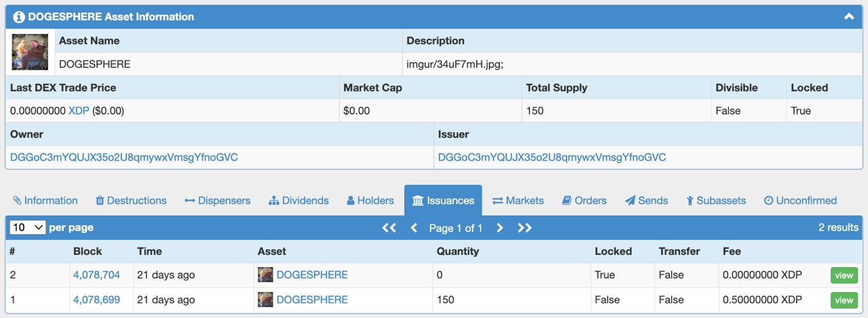Click the Market Cap value $0.00
The height and width of the screenshot is (318, 868).
click(357, 111)
